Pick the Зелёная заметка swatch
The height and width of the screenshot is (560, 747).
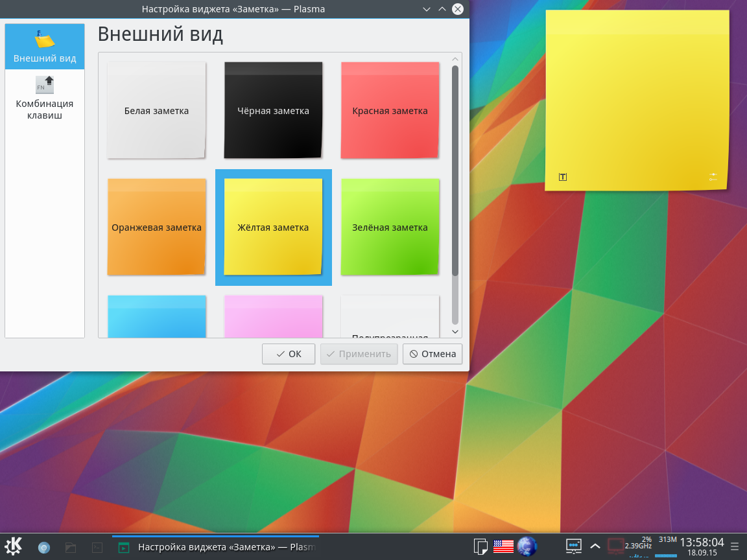point(390,227)
